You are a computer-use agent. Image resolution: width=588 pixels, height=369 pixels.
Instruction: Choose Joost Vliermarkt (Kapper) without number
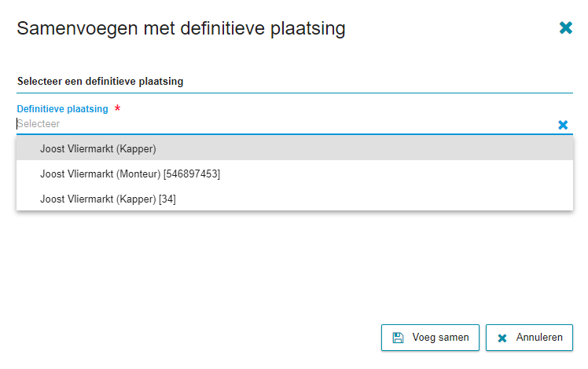[x=295, y=148]
